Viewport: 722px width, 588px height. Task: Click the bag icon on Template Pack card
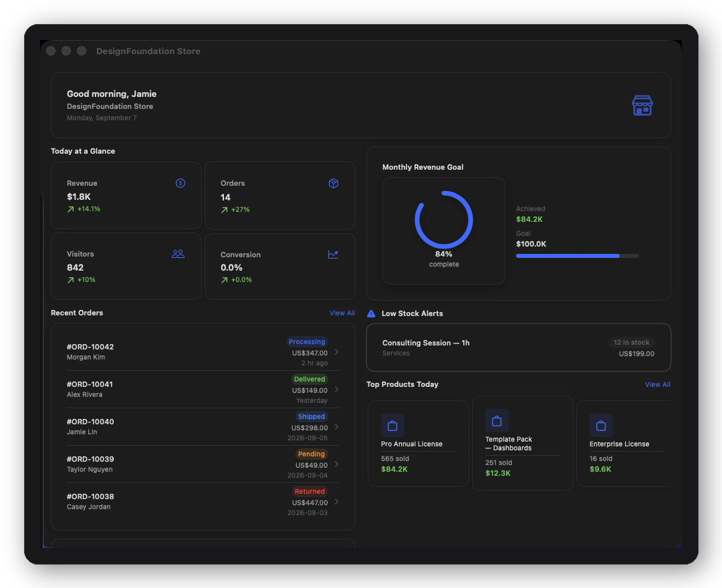[x=497, y=420]
